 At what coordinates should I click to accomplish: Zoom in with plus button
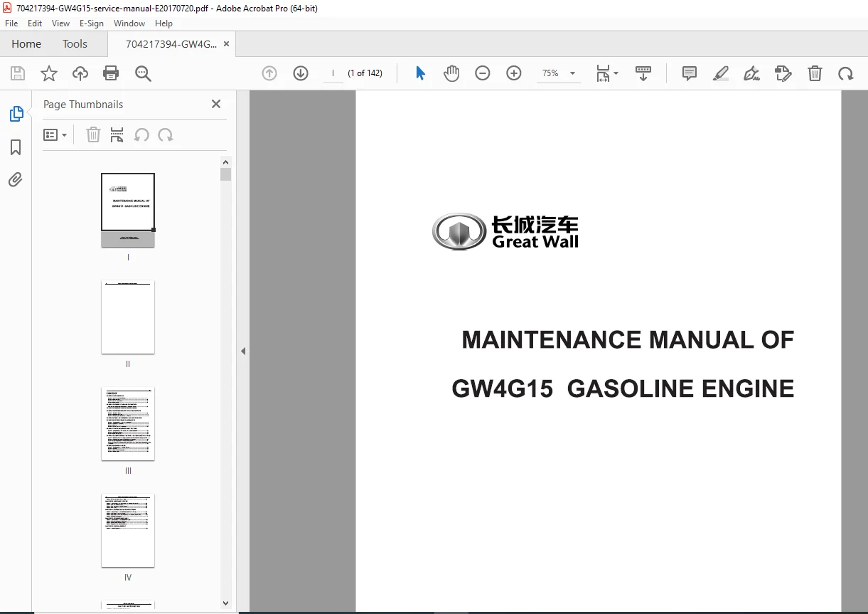(514, 73)
